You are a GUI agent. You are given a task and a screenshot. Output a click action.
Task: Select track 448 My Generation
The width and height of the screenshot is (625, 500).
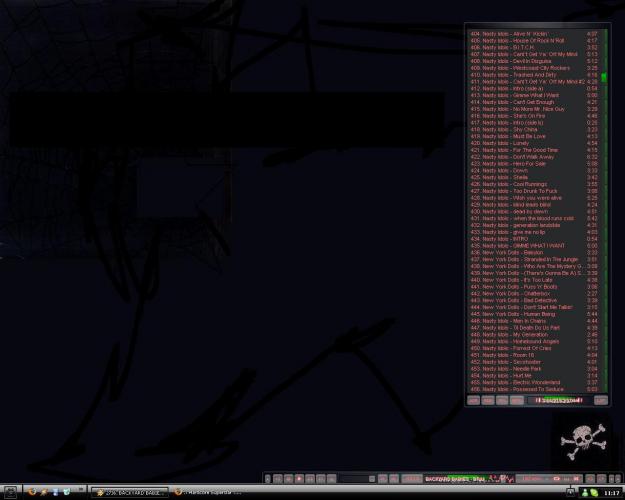(533, 335)
